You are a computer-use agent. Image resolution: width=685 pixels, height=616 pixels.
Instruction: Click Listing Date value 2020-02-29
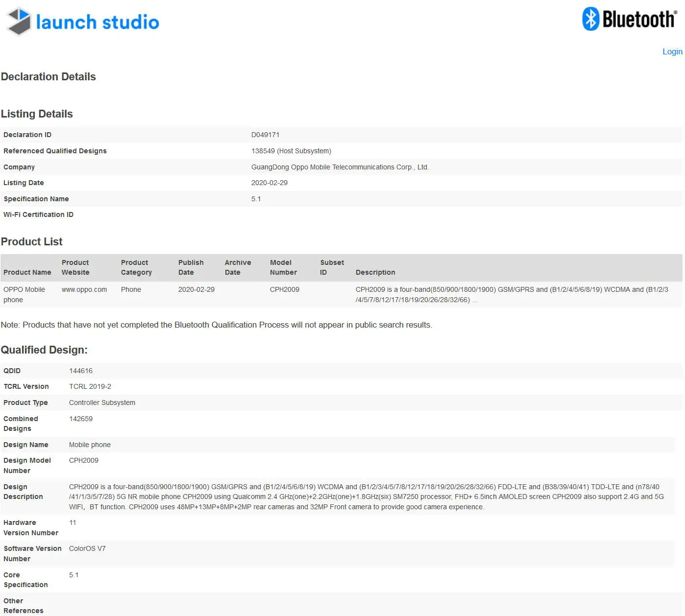(269, 183)
